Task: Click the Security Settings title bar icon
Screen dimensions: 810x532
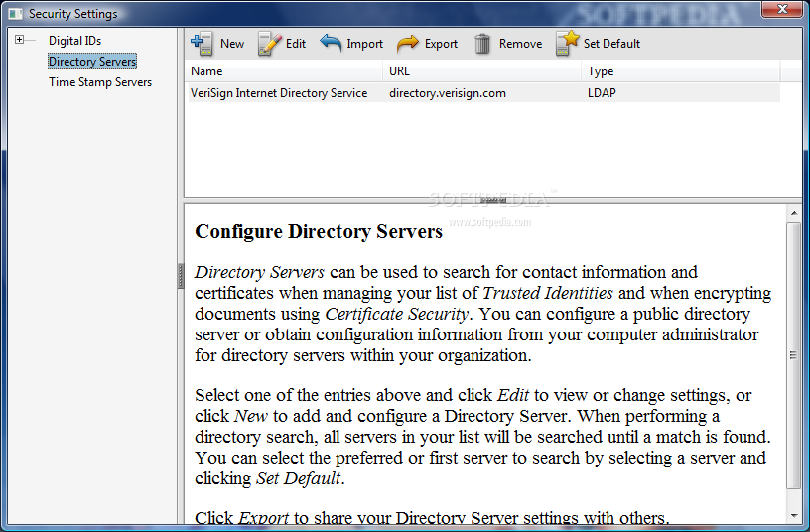Action: pos(16,14)
